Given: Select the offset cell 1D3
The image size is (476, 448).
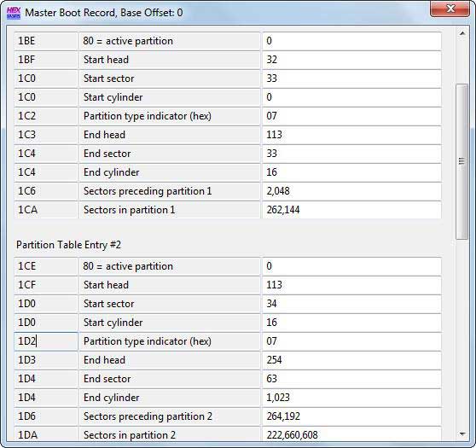Looking at the screenshot, I should [x=46, y=360].
